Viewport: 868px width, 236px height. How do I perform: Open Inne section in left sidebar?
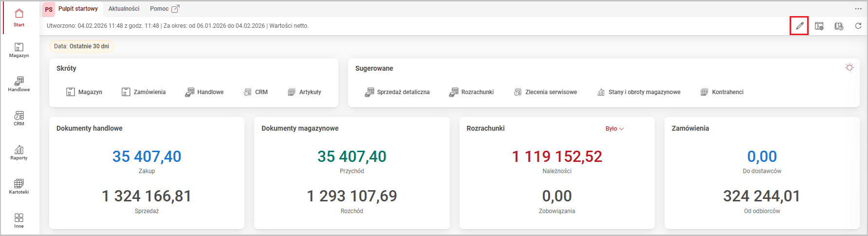(x=19, y=220)
